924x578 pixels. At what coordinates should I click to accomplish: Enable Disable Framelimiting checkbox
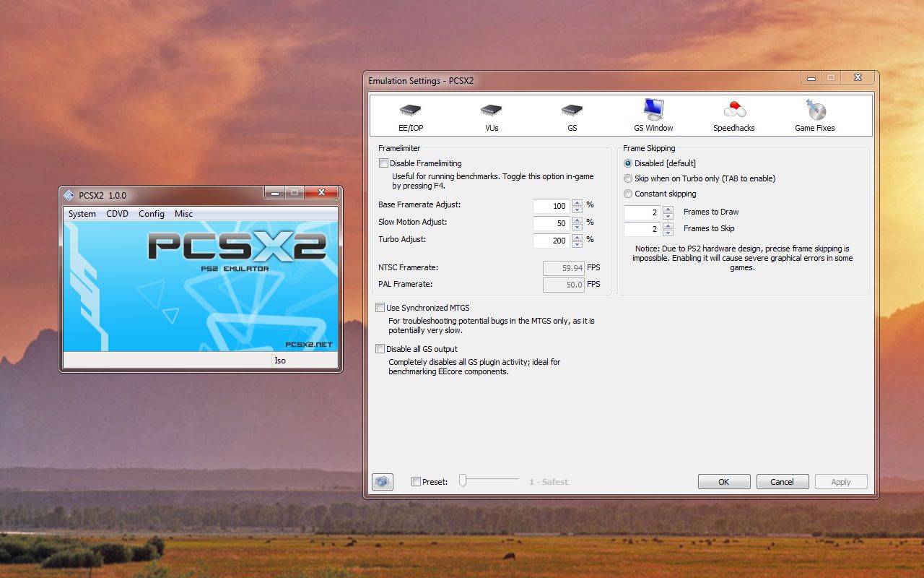tap(383, 163)
